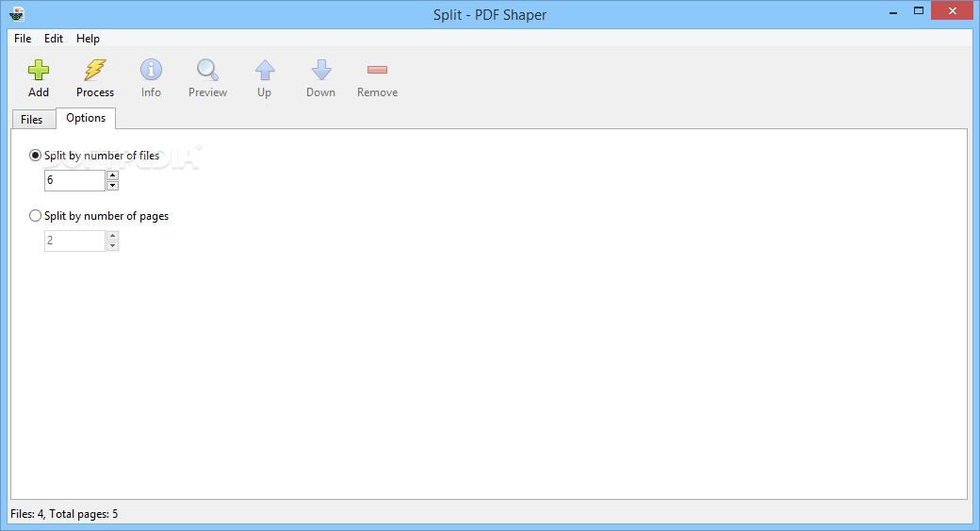Start the Process lightning bolt tool
The image size is (980, 531).
(95, 70)
